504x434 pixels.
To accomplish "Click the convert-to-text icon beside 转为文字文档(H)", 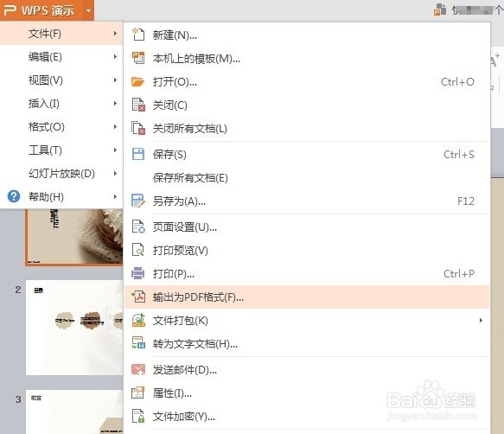I will [138, 343].
